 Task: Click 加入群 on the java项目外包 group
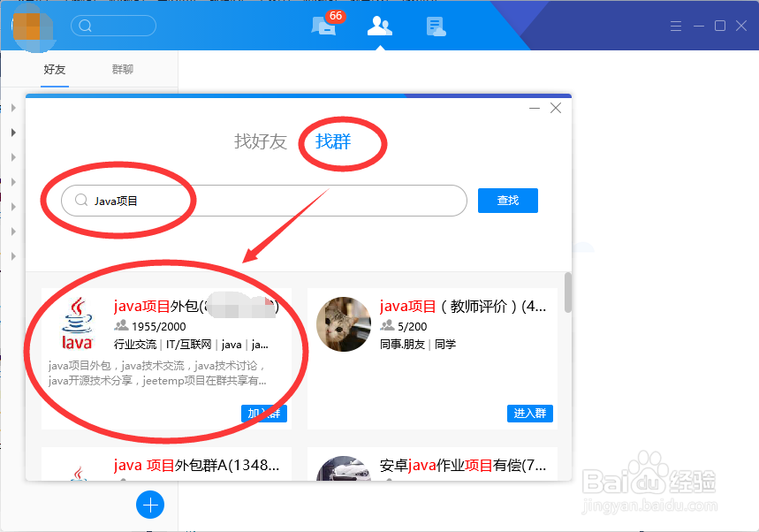click(x=263, y=413)
